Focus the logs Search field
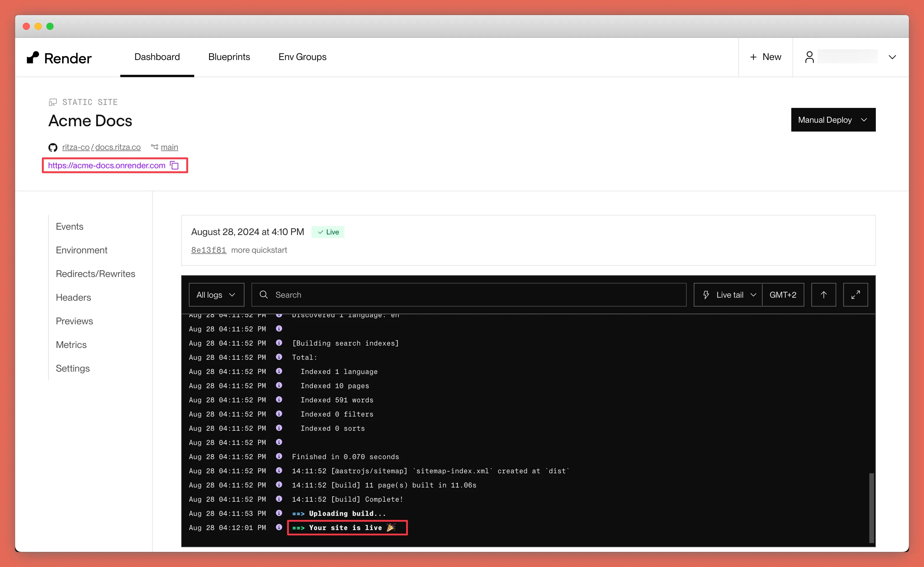 tap(469, 295)
